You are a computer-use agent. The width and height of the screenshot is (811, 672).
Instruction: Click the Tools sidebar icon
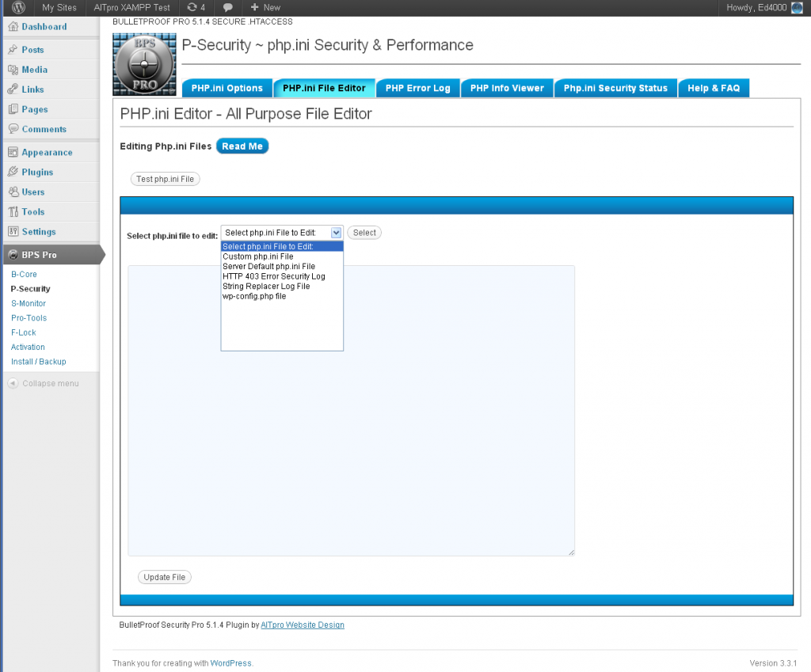click(x=12, y=211)
